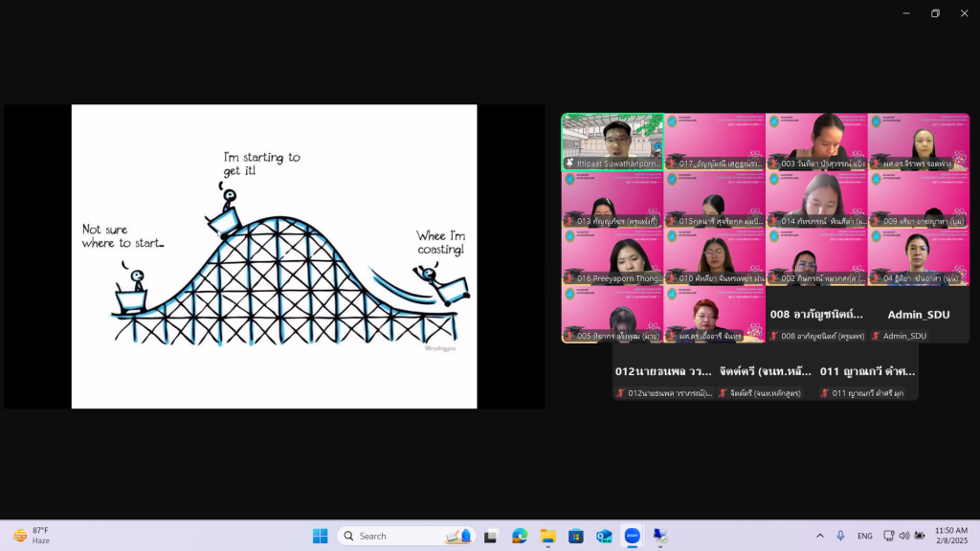Open File Explorer from the taskbar

click(547, 536)
